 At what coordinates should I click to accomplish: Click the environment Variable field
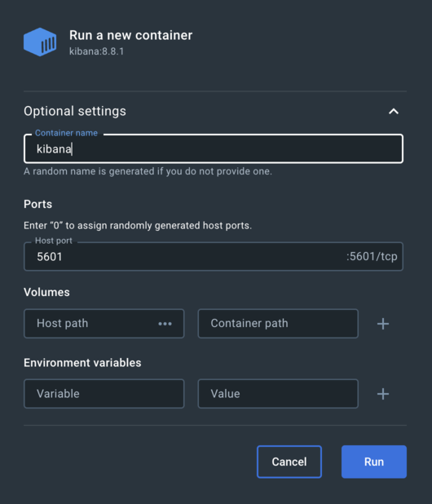pos(104,394)
